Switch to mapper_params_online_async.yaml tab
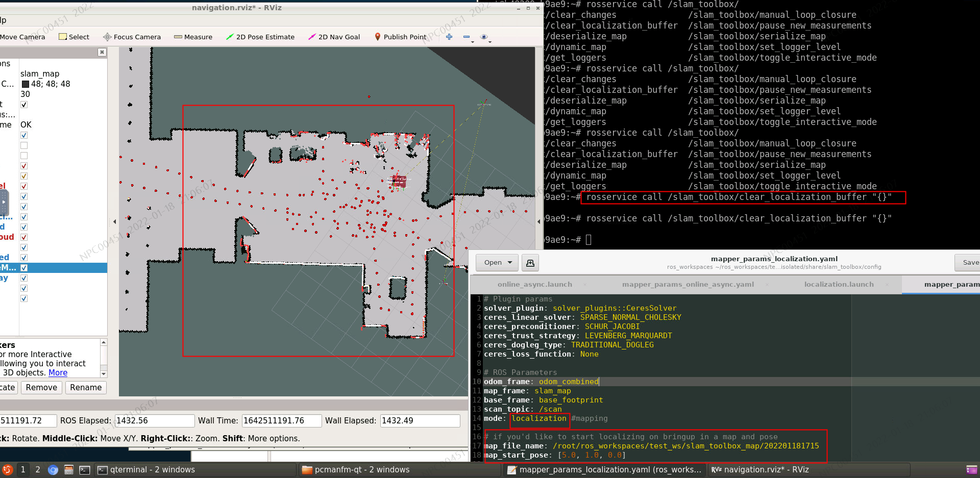 click(688, 285)
